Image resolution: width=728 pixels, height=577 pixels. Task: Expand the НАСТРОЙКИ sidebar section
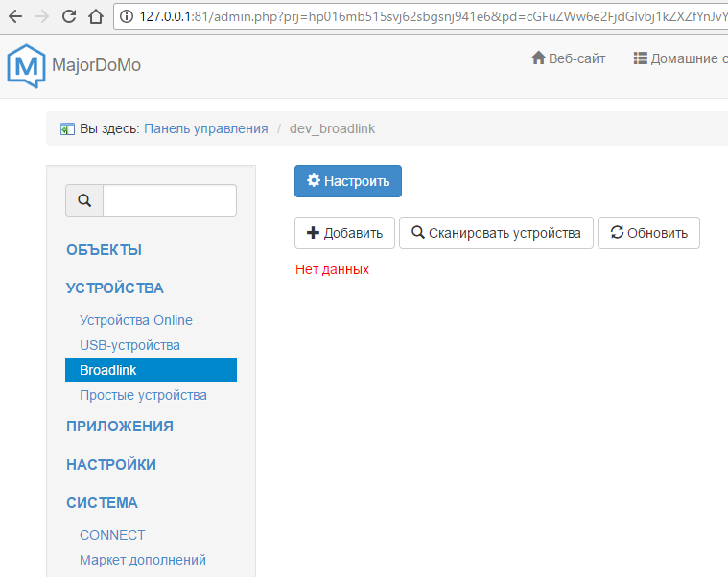(x=111, y=464)
